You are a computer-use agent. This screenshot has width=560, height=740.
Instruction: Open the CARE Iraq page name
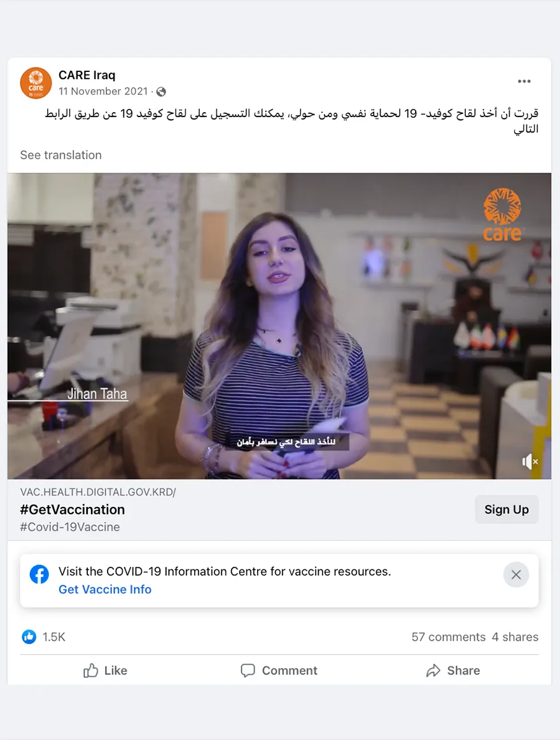[87, 75]
